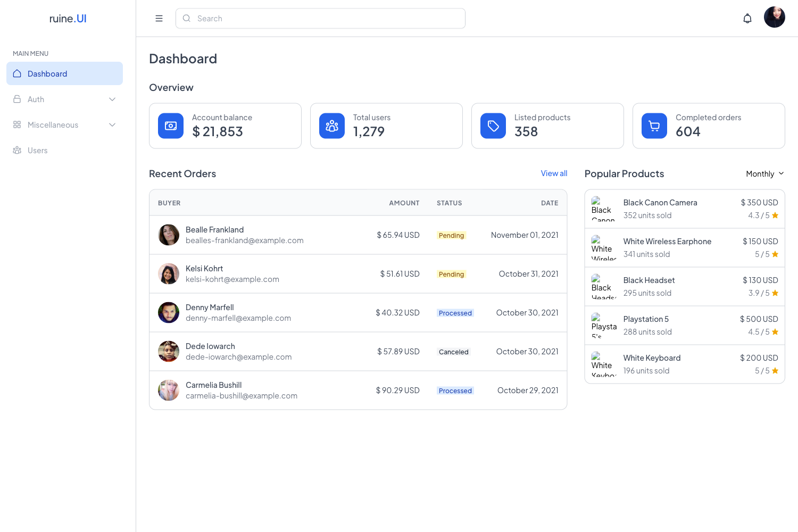This screenshot has width=798, height=532.
Task: Click the Dashboard home icon in sidebar
Action: click(x=17, y=73)
